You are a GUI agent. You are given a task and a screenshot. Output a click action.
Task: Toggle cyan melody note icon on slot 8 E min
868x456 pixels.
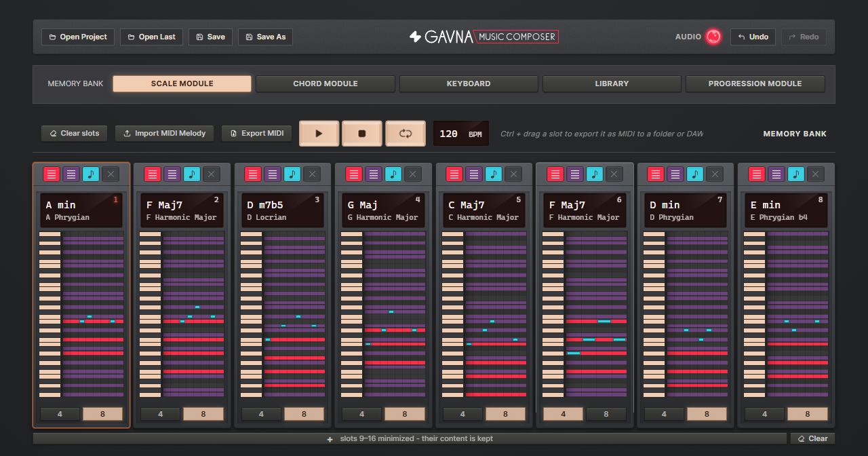click(x=796, y=174)
